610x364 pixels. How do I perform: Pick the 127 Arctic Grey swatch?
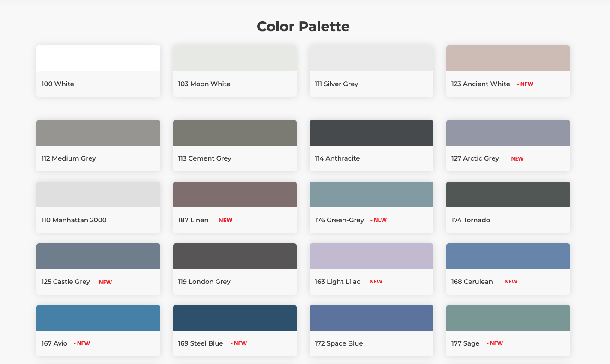pos(508,133)
